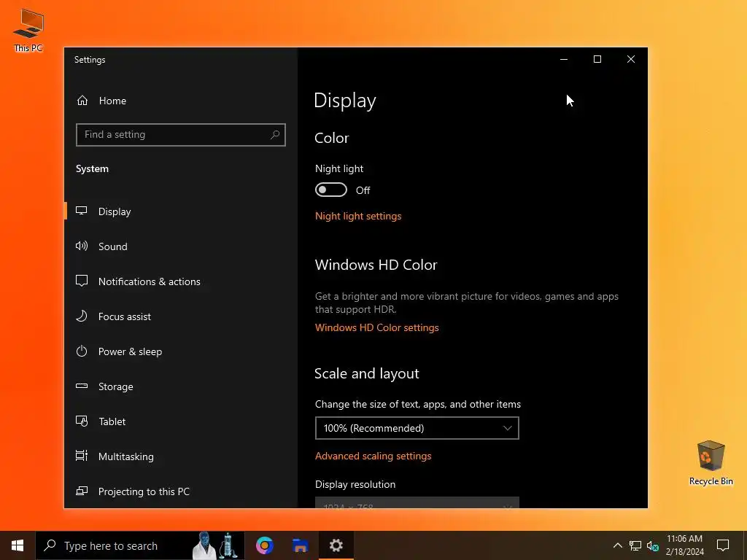Go to Storage settings page
The height and width of the screenshot is (560, 747).
pyautogui.click(x=181, y=386)
